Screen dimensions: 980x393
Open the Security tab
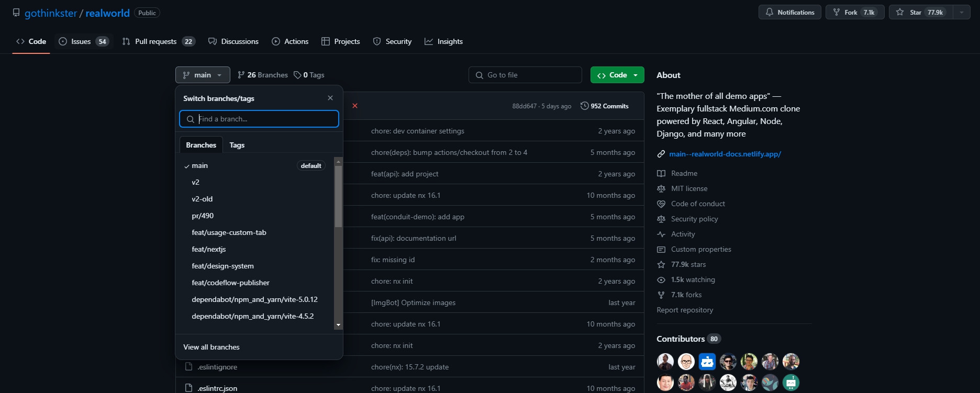[x=392, y=41]
